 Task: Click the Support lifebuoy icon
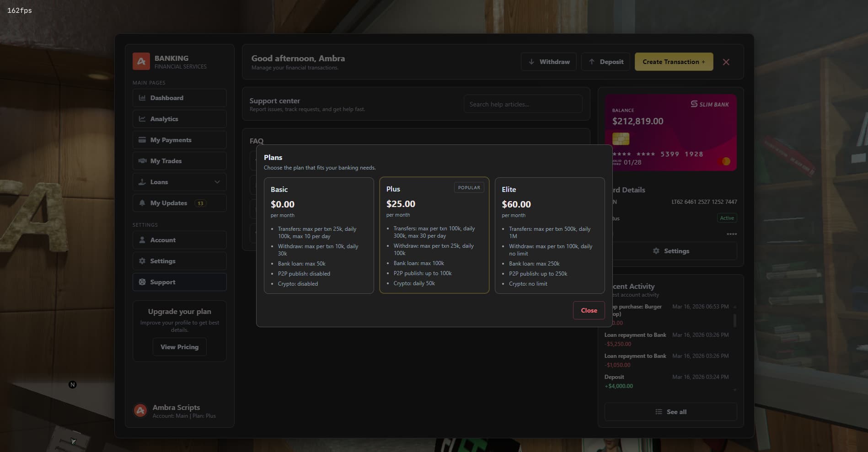[142, 282]
